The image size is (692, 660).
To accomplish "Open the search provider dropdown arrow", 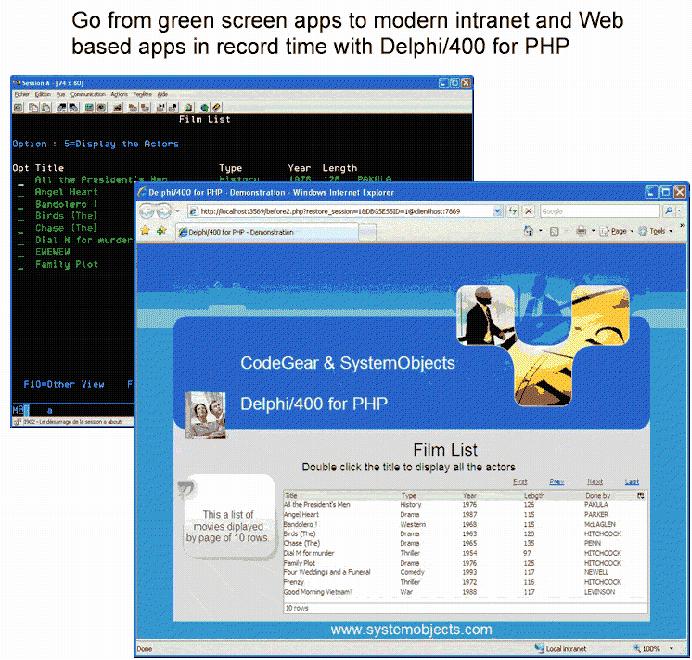I will coord(679,211).
